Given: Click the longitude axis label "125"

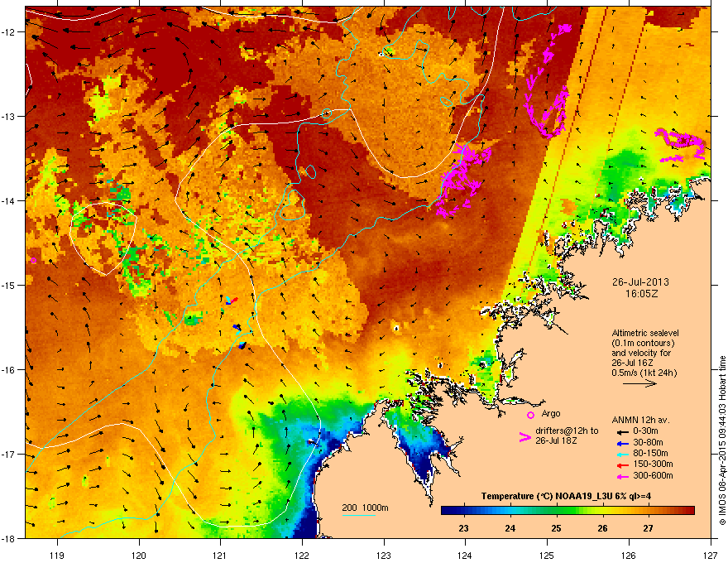Looking at the screenshot, I should point(547,555).
